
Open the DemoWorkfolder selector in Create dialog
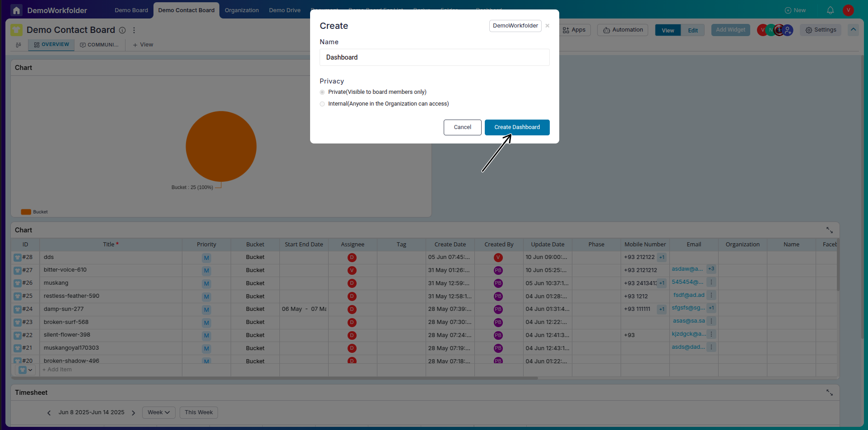tap(515, 26)
